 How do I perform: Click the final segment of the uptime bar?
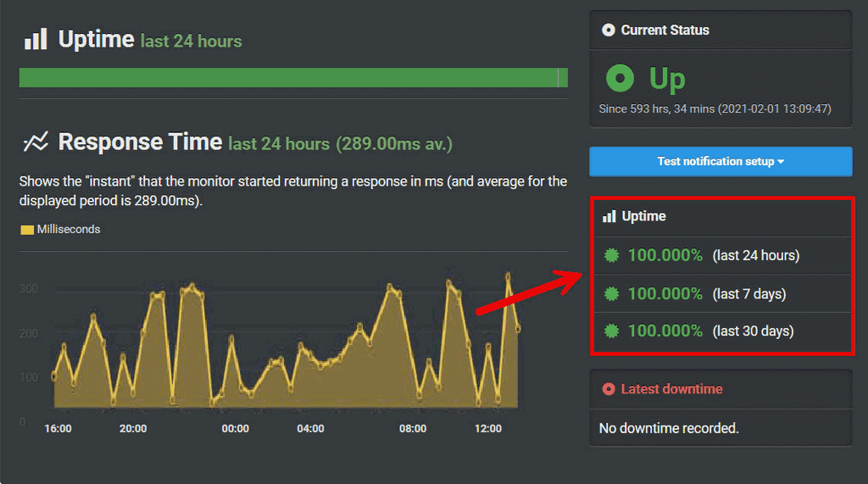(x=563, y=77)
